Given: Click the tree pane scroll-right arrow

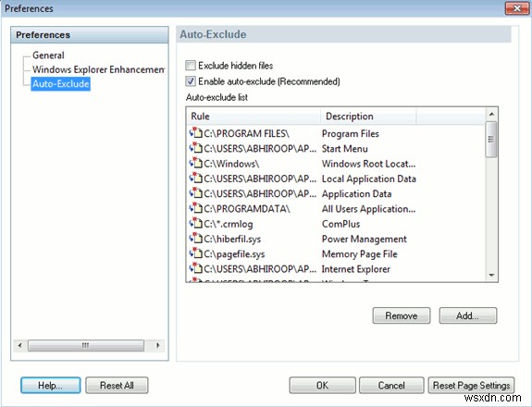Looking at the screenshot, I should pos(158,345).
